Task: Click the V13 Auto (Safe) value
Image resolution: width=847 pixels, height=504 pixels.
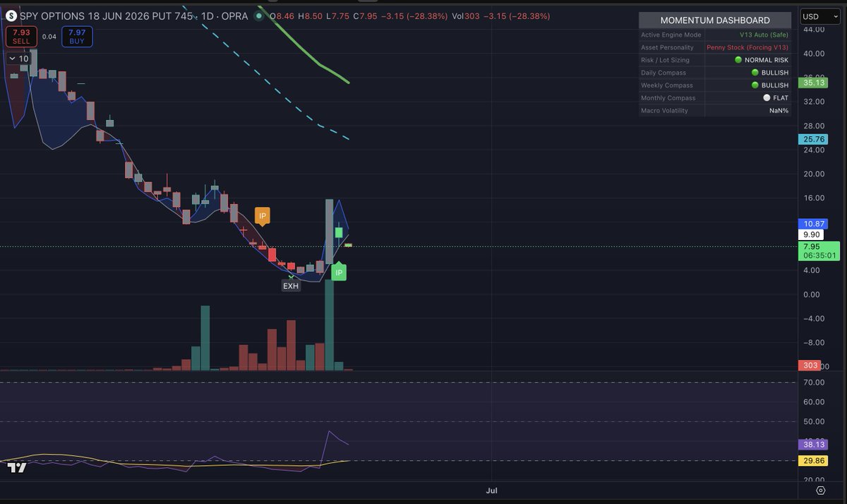Action: [765, 35]
